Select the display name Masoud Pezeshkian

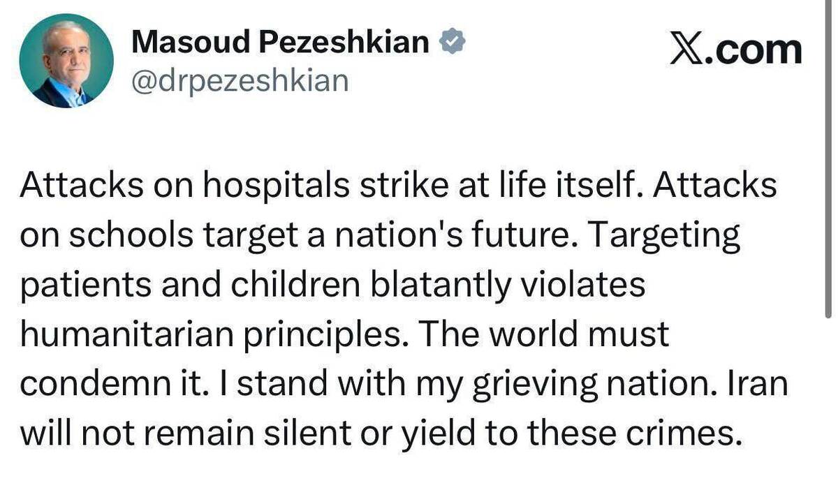(279, 40)
